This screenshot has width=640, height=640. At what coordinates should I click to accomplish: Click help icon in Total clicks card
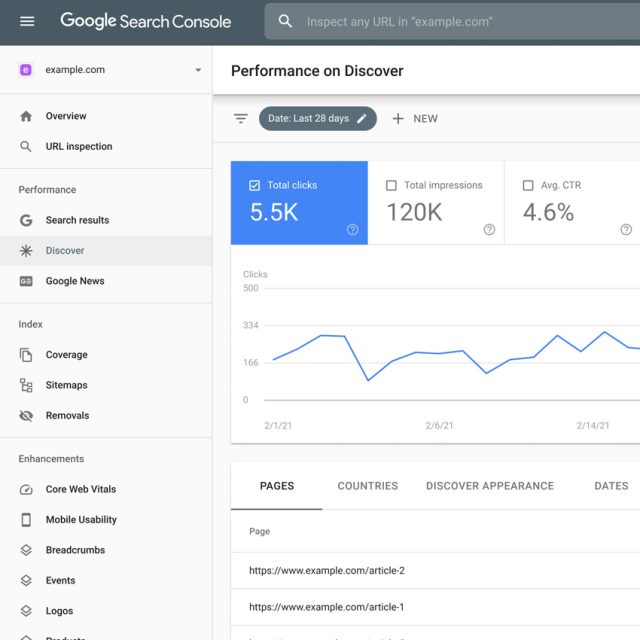[x=352, y=229]
